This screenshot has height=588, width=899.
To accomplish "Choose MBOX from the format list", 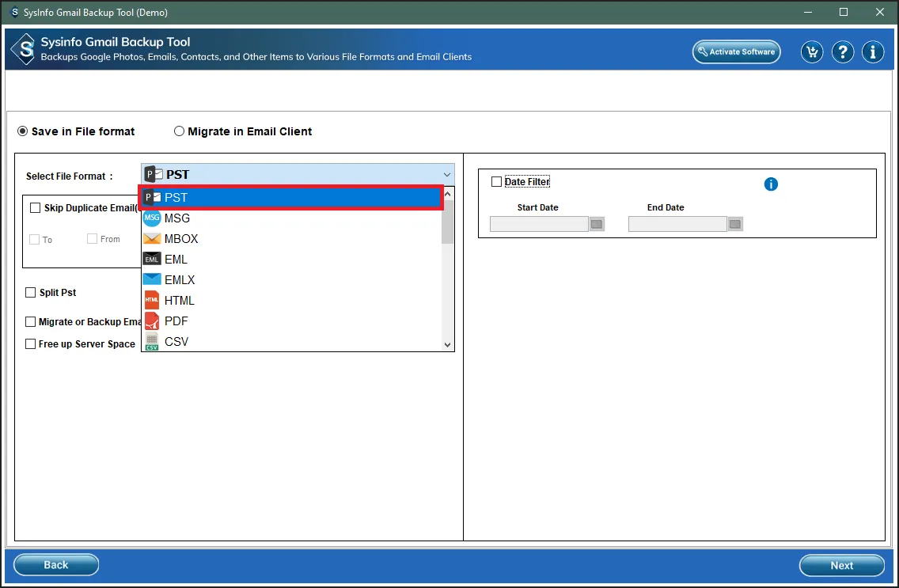I will (x=181, y=239).
